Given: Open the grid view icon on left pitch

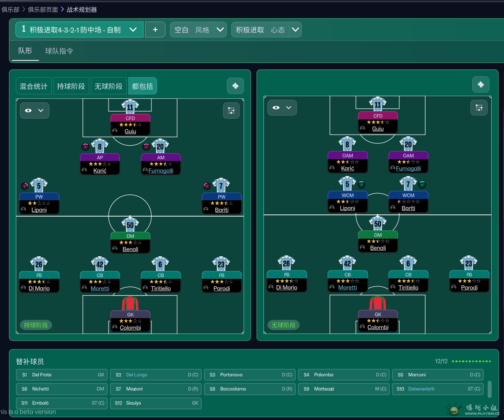Looking at the screenshot, I should click(231, 110).
